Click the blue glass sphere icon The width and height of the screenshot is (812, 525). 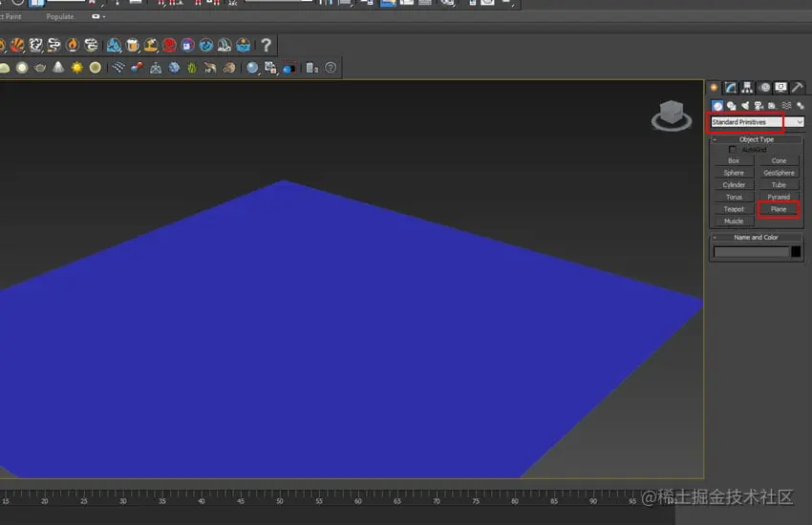(x=252, y=68)
